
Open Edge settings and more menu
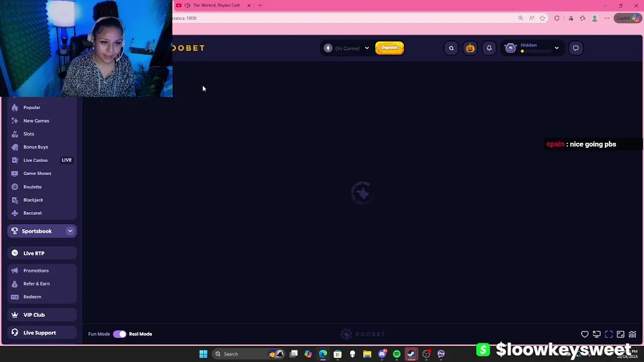pos(607,18)
